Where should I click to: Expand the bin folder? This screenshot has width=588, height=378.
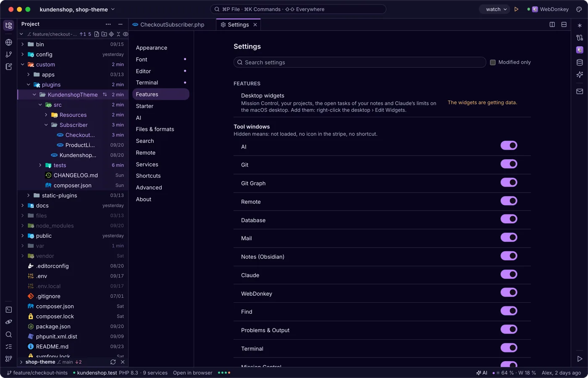[23, 44]
